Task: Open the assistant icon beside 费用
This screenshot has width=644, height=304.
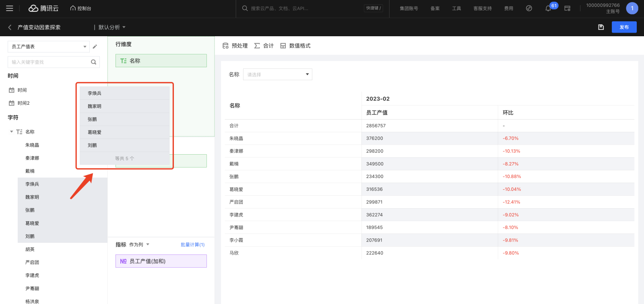Action: click(x=529, y=8)
